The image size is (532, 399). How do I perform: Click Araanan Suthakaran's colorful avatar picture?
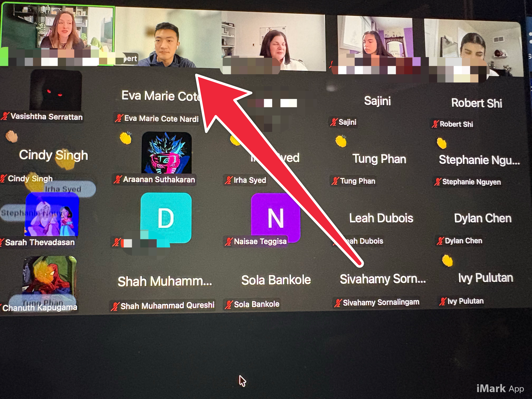coord(166,153)
